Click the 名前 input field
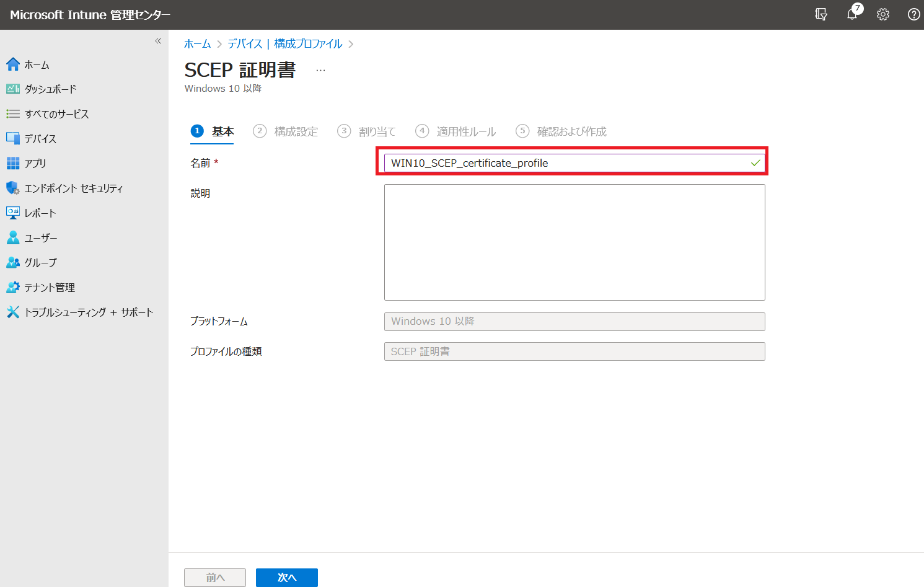Image resolution: width=924 pixels, height=587 pixels. pos(574,163)
